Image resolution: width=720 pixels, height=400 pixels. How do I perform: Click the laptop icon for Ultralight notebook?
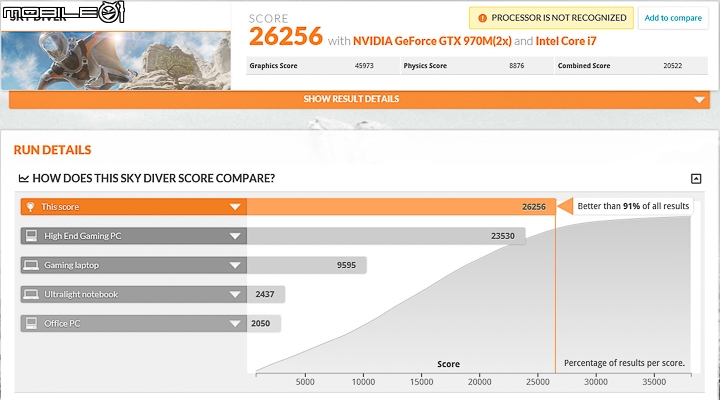tap(31, 294)
